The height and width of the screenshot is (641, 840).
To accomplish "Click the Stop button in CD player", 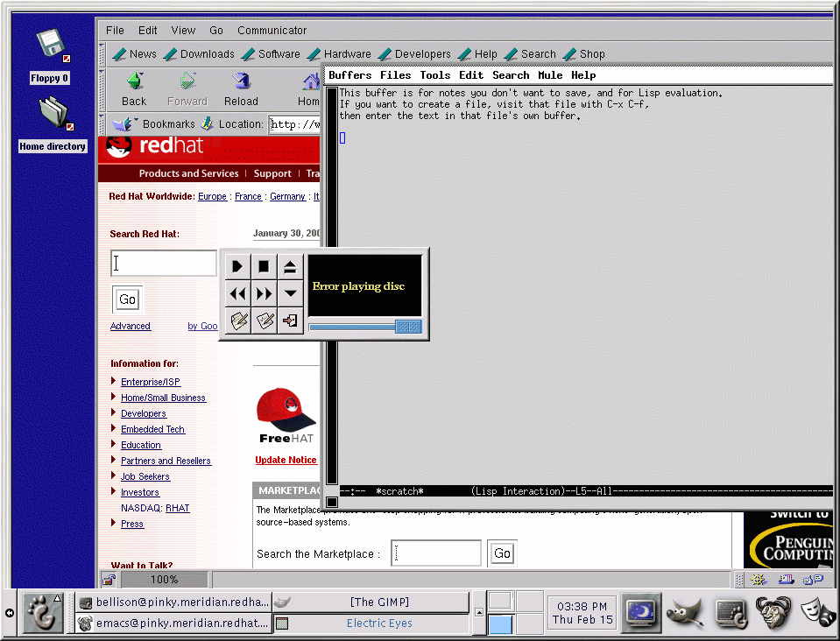I will click(264, 266).
